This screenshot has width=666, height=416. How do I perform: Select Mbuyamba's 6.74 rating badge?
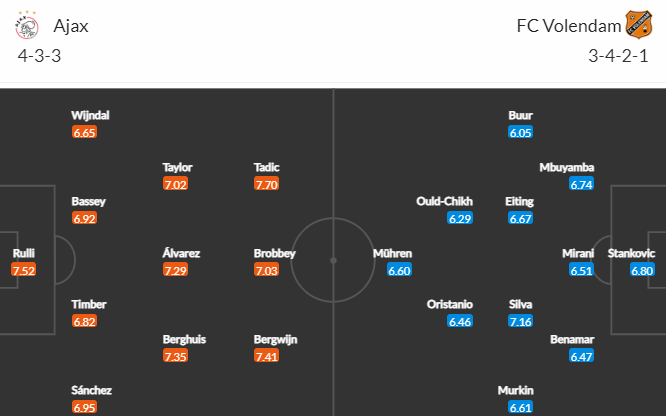pos(581,184)
